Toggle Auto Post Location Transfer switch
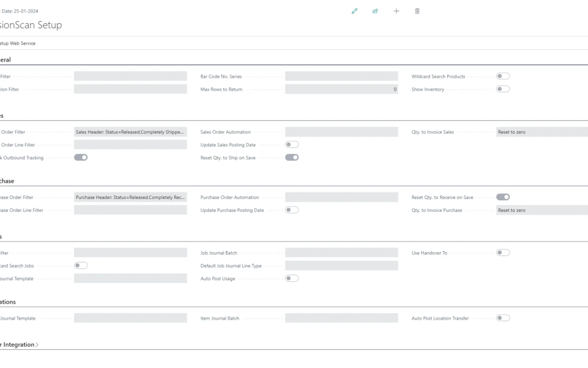The image size is (588, 368). click(x=503, y=318)
